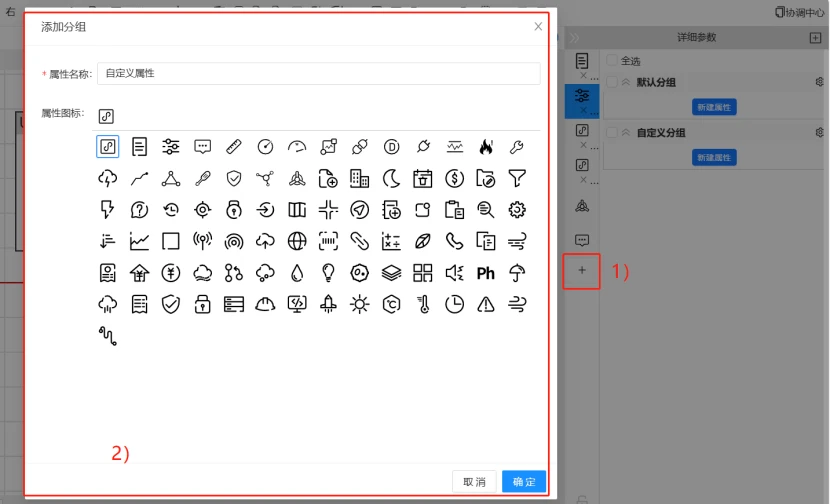This screenshot has width=830, height=504.
Task: Choose the lightbulb icon
Action: [328, 273]
